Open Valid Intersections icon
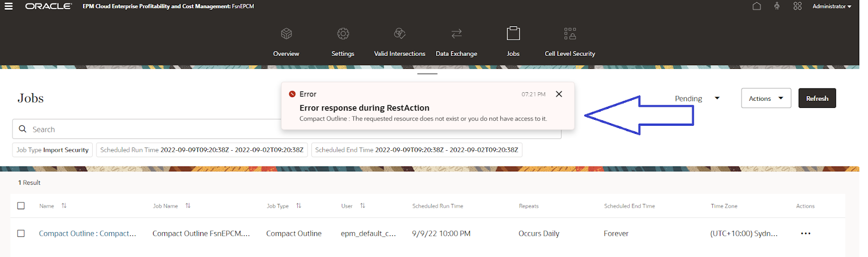 pyautogui.click(x=400, y=34)
